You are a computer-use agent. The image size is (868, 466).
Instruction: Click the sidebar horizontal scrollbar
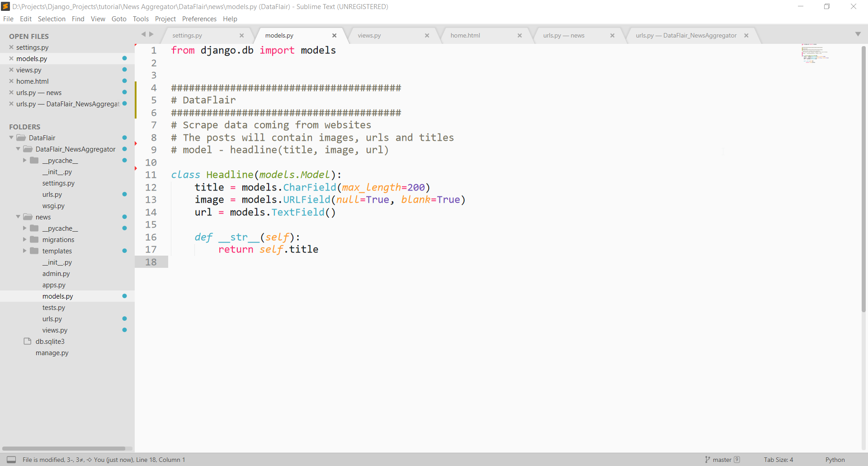(x=63, y=449)
